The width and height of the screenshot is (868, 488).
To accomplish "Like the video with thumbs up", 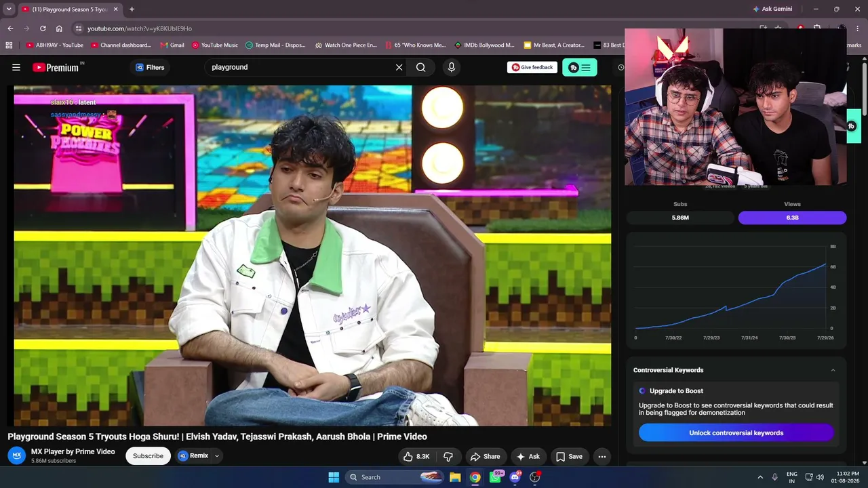I will (416, 456).
